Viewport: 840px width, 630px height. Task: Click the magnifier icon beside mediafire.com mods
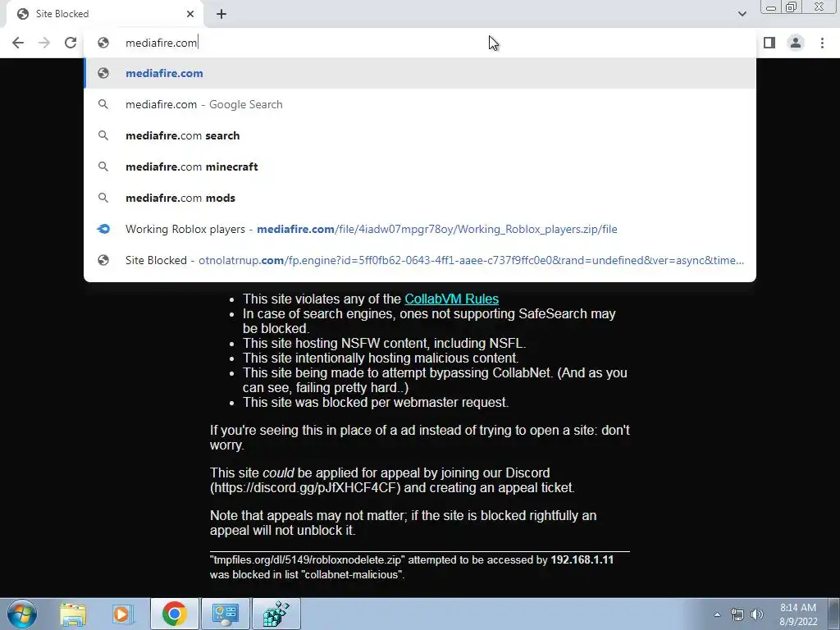click(x=103, y=198)
